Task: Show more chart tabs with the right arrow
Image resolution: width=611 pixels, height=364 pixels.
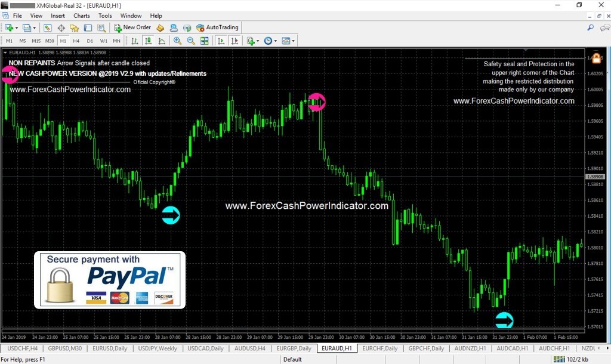Action: coord(607,348)
